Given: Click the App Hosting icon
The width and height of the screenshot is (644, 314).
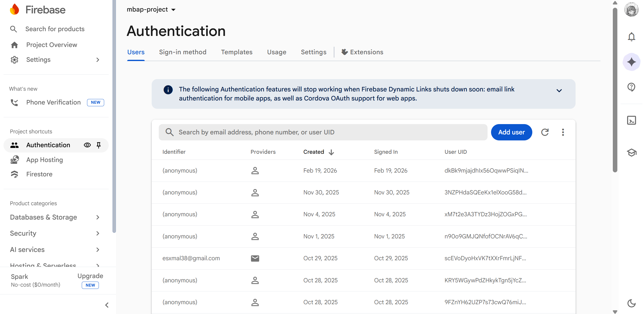Looking at the screenshot, I should coord(15,160).
